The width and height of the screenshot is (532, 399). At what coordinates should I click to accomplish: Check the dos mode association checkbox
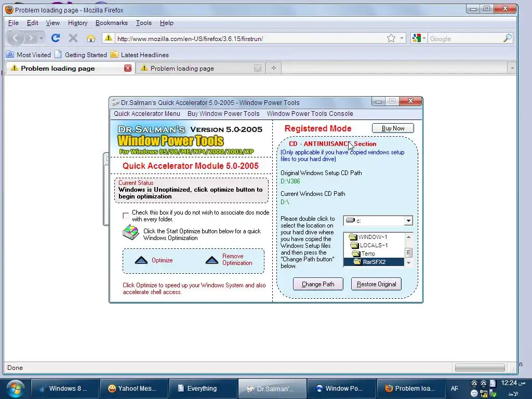click(x=126, y=216)
